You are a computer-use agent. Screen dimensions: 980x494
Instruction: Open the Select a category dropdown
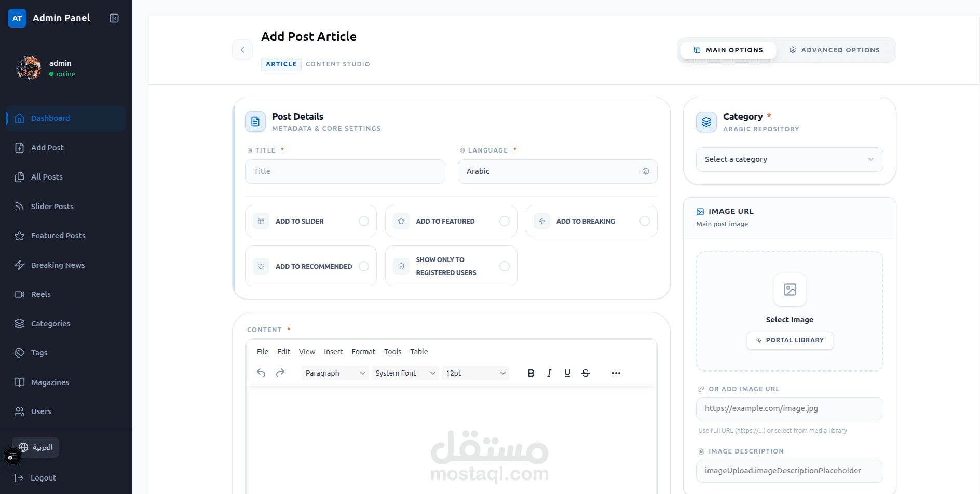pyautogui.click(x=789, y=159)
